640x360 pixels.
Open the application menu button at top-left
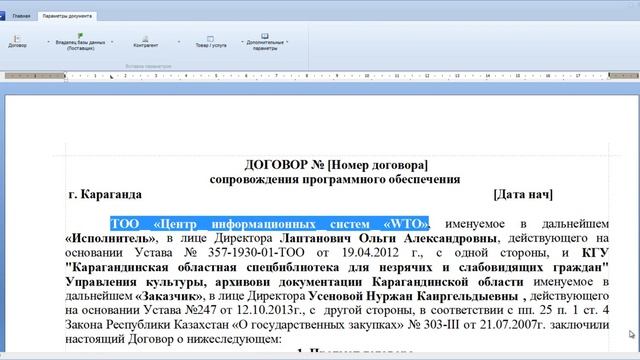pos(2,16)
